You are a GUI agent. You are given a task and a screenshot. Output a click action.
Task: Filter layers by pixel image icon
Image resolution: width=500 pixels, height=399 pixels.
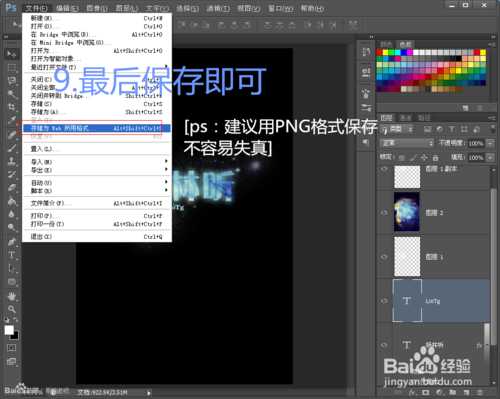coord(428,129)
